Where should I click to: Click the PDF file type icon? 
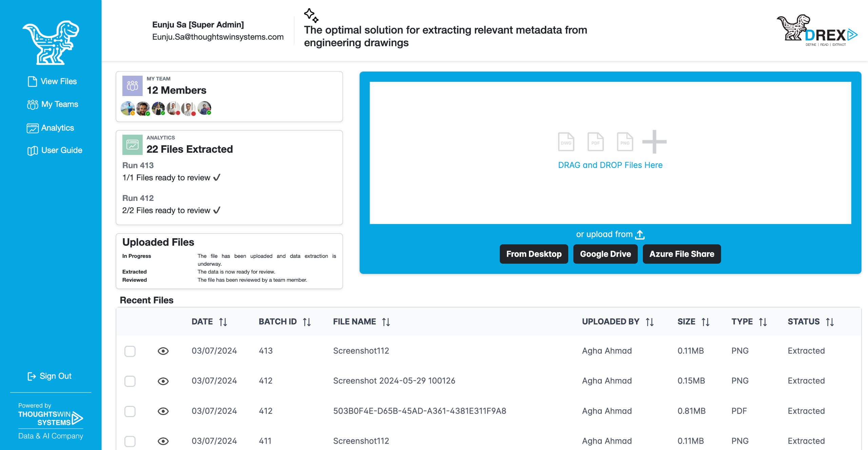[x=595, y=142]
